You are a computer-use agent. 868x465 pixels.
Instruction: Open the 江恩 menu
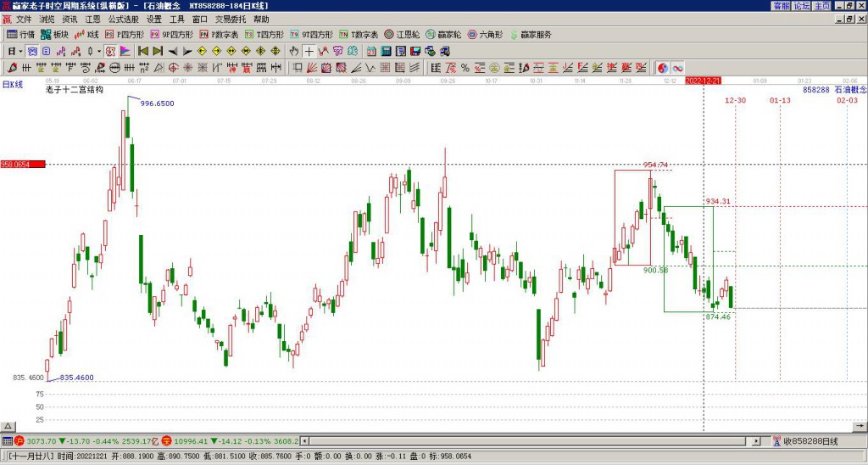coord(92,20)
